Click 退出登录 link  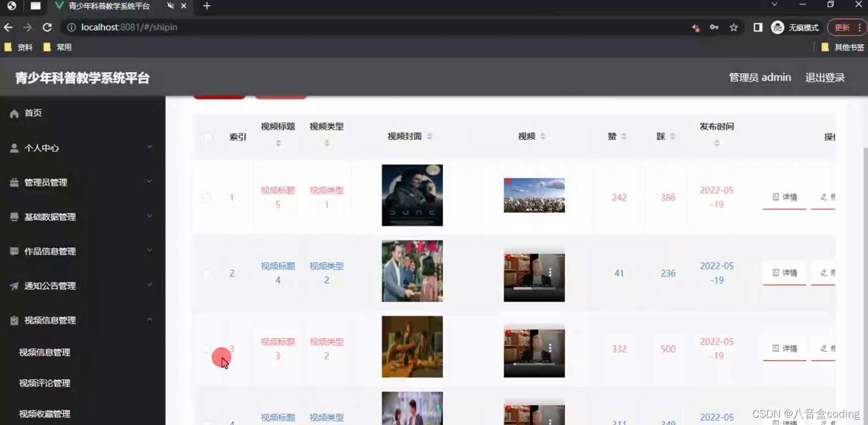click(825, 78)
